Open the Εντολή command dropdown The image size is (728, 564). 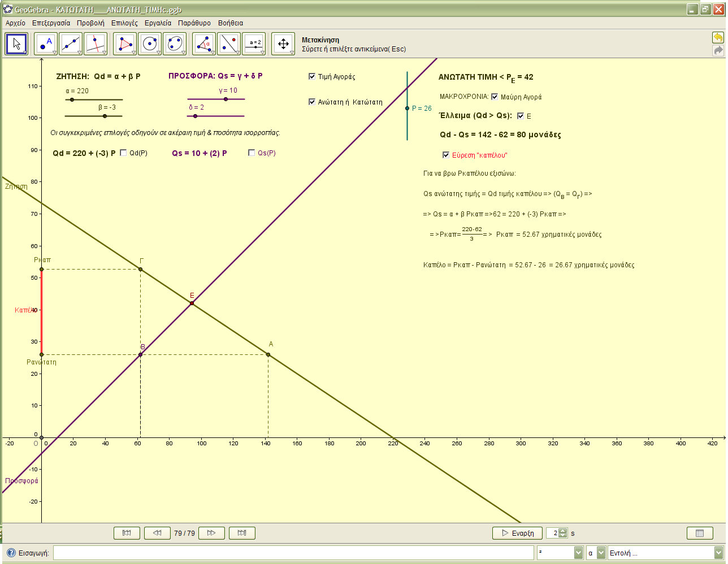tap(719, 553)
